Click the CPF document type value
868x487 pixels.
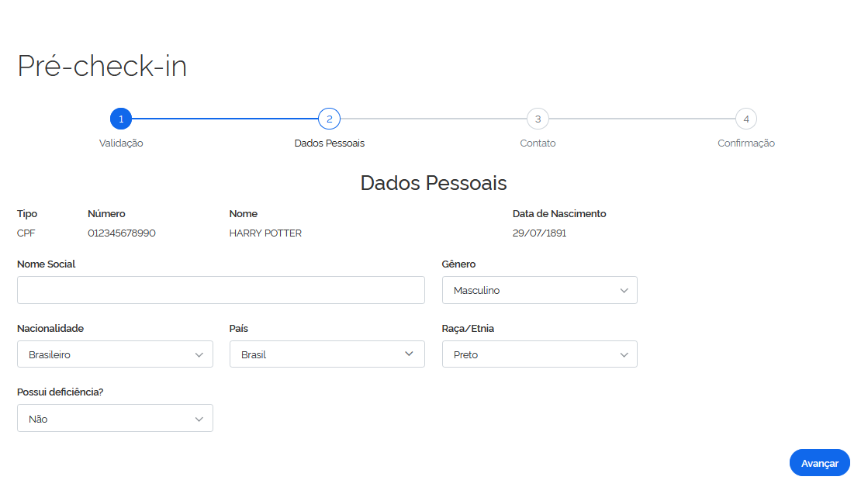click(x=26, y=233)
